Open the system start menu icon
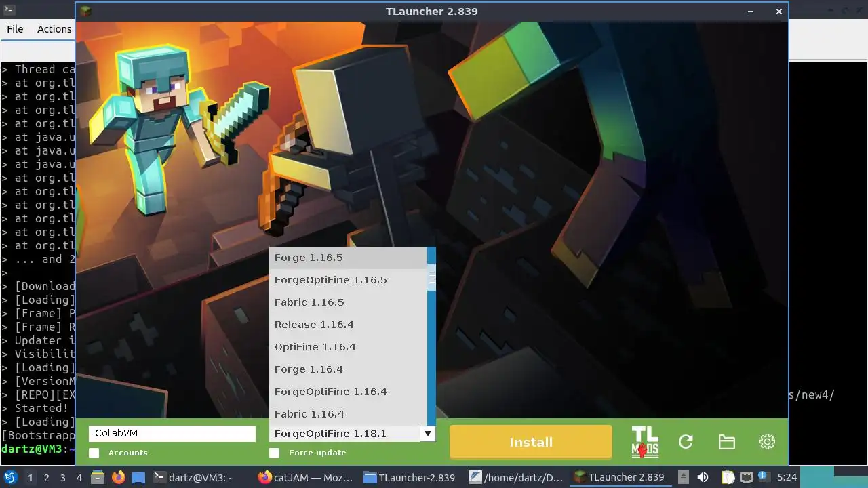 (x=11, y=477)
